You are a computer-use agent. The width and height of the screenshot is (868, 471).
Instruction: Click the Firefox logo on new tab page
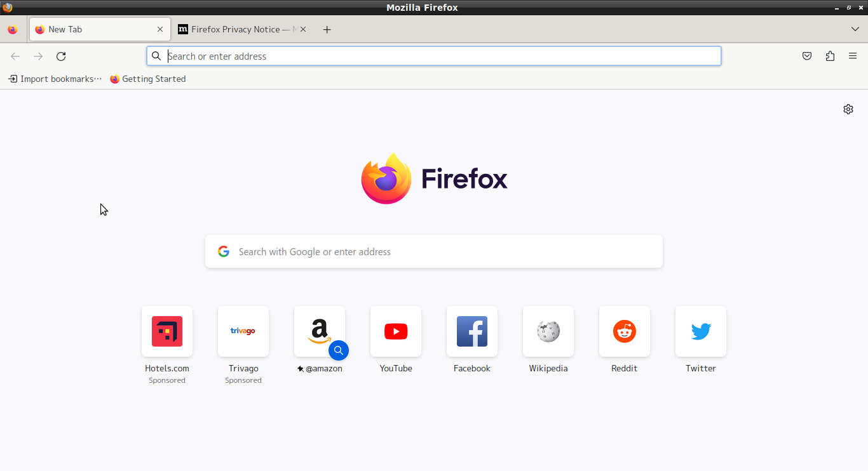point(434,178)
